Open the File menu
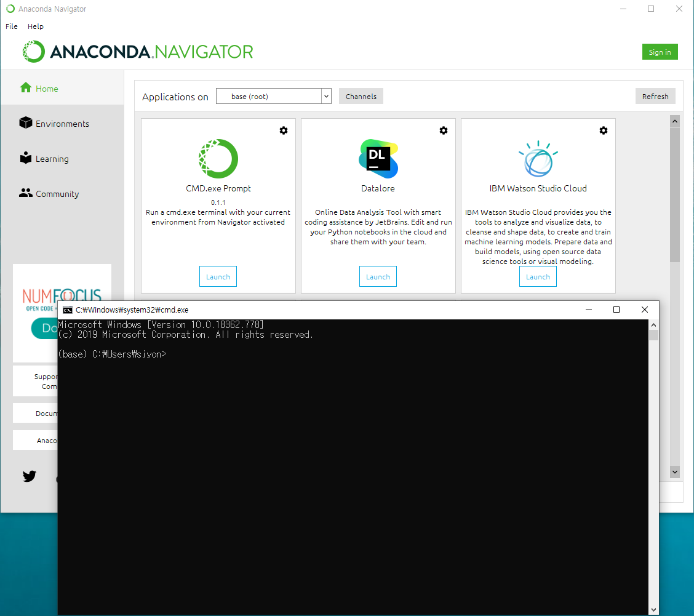The height and width of the screenshot is (616, 694). (12, 26)
